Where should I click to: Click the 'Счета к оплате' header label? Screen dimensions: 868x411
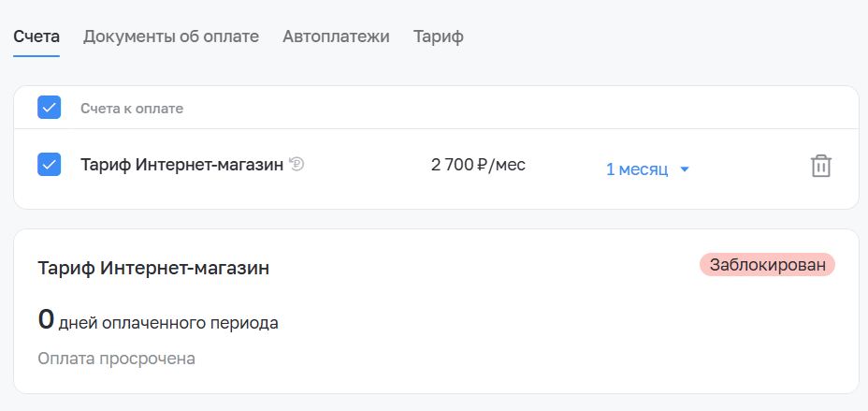click(132, 108)
